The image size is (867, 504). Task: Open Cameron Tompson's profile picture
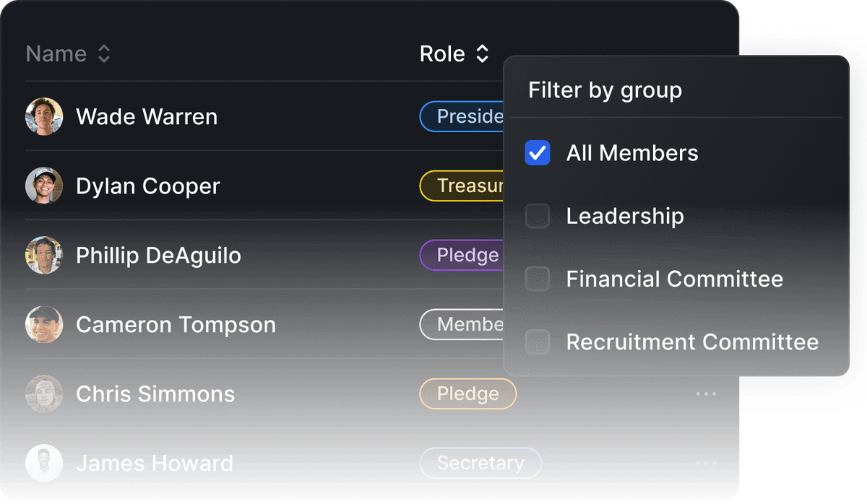44,324
